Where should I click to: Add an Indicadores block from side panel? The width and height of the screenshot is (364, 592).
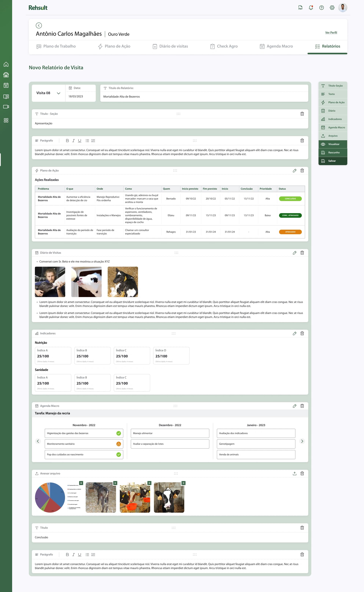tap(333, 119)
